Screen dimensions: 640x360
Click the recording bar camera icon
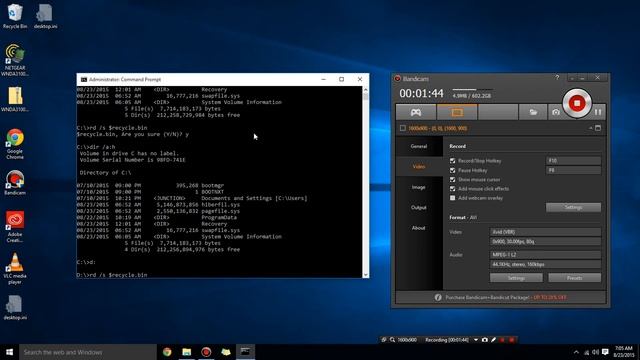(x=484, y=340)
